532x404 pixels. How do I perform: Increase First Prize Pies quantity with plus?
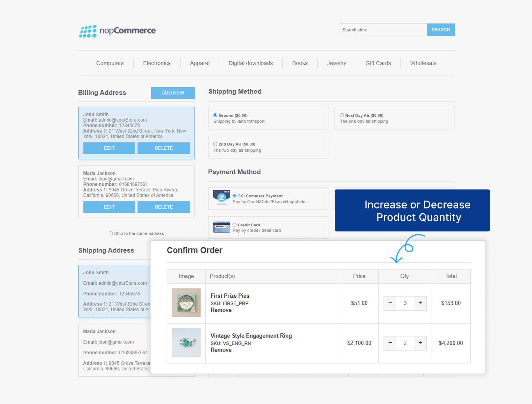tap(420, 303)
